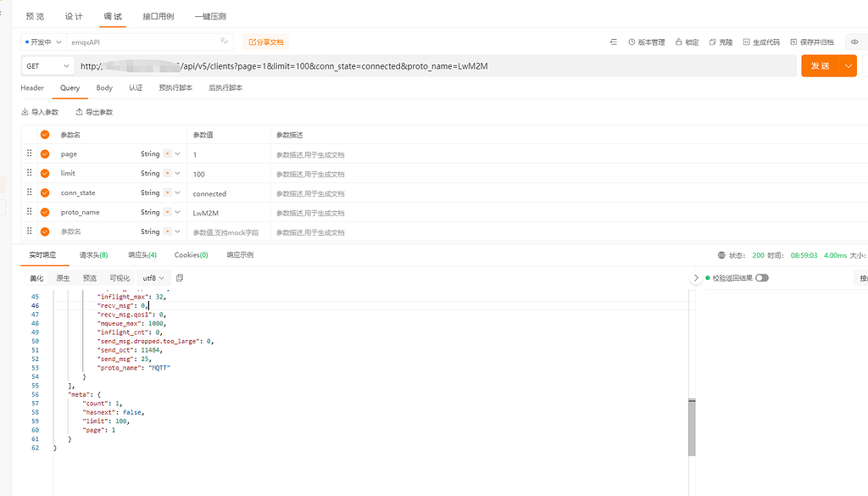The image size is (868, 496).
Task: Switch to the Body tab
Action: tap(103, 87)
